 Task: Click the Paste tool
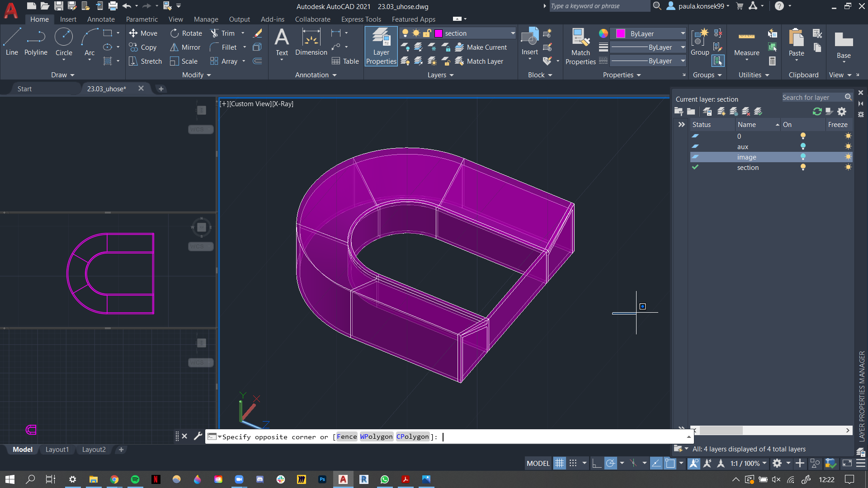(x=796, y=42)
